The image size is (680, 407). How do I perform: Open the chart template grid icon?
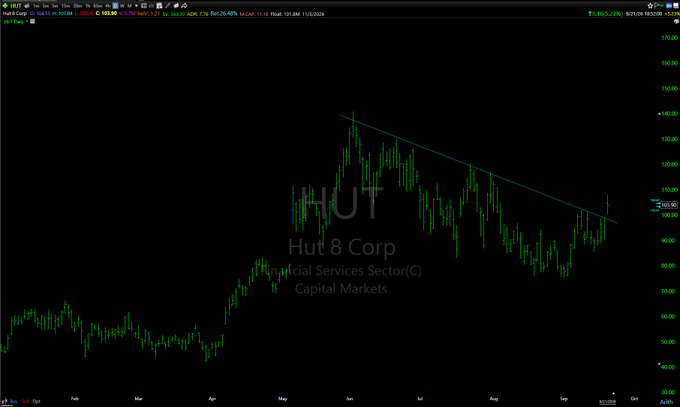[x=159, y=6]
